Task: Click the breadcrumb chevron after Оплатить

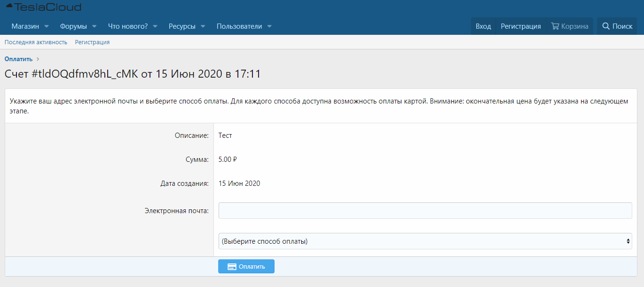Action: pos(38,59)
